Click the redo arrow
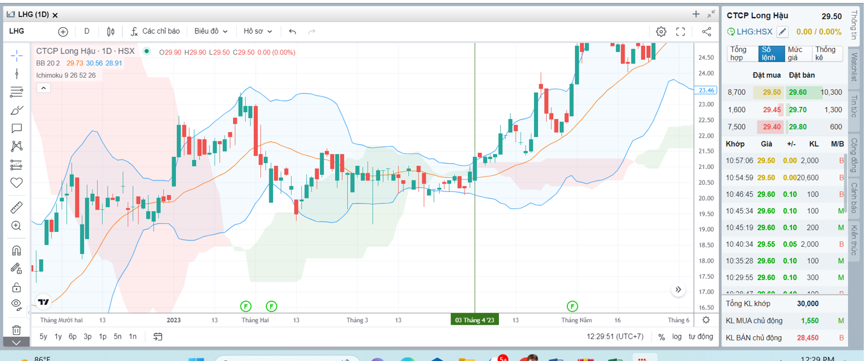This screenshot has width=868, height=361. 312,31
